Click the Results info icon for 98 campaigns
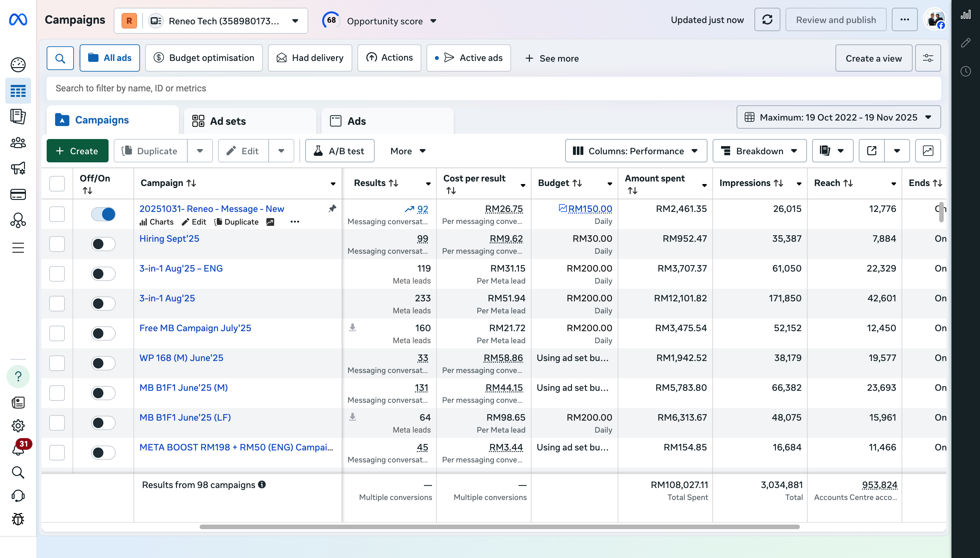This screenshot has width=980, height=558. (262, 484)
